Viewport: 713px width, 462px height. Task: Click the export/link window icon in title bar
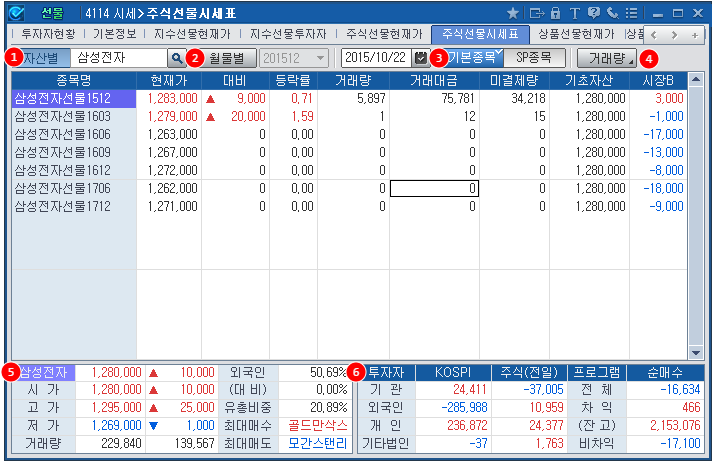537,13
